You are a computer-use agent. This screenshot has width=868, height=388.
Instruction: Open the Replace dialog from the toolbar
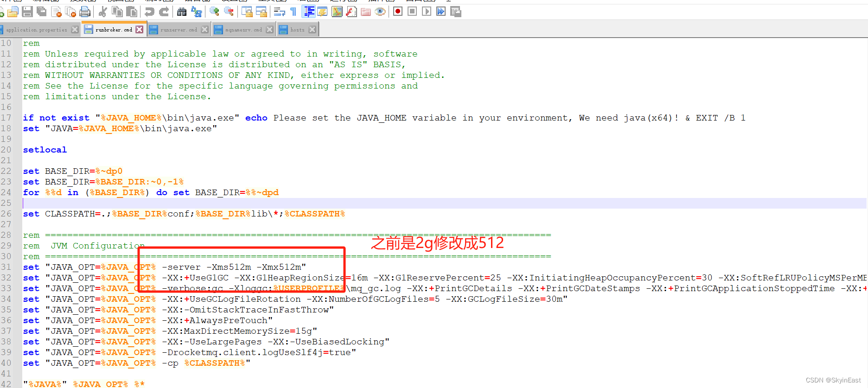coord(197,12)
